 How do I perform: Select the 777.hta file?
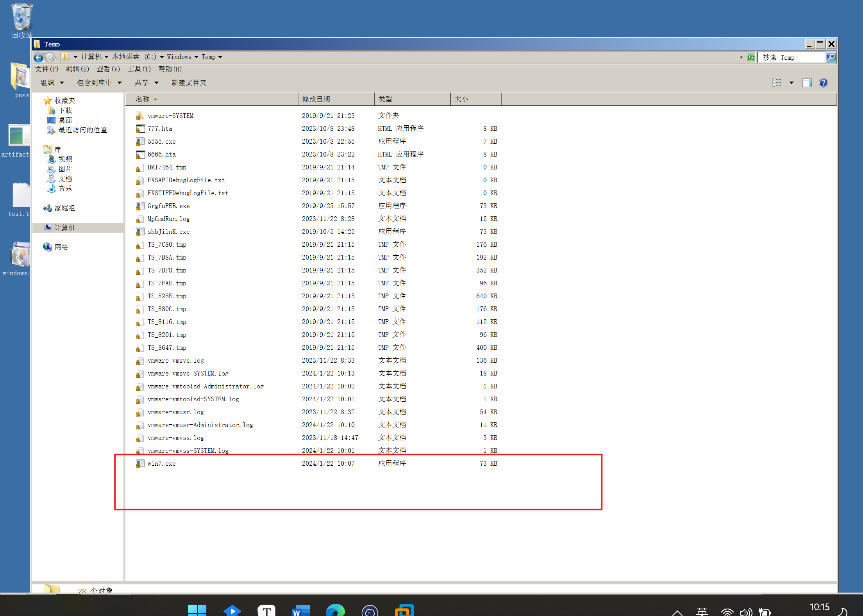point(160,128)
